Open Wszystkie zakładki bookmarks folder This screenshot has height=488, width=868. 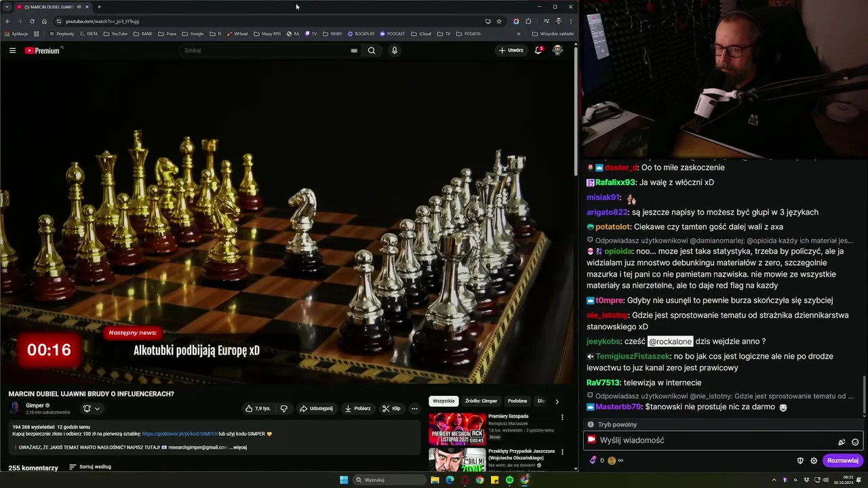tap(553, 34)
